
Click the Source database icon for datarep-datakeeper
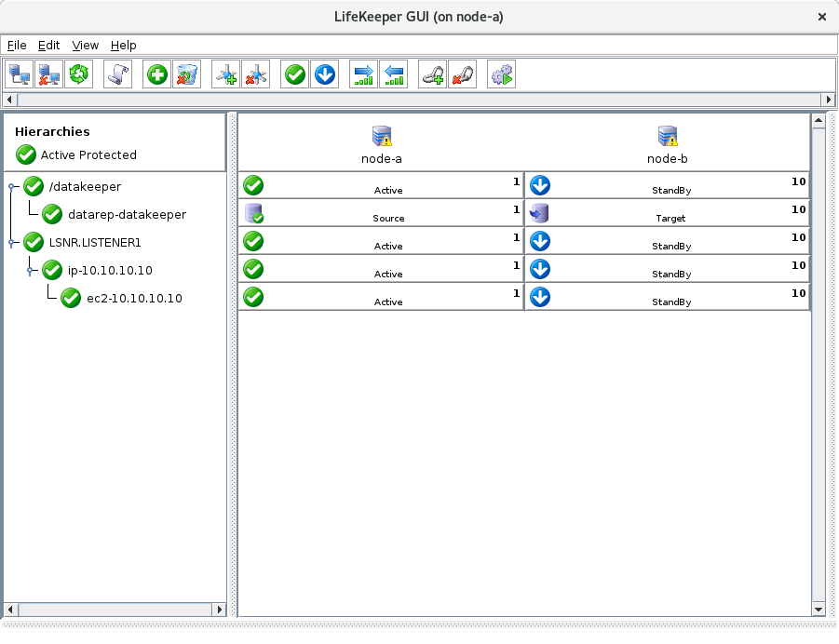(253, 213)
